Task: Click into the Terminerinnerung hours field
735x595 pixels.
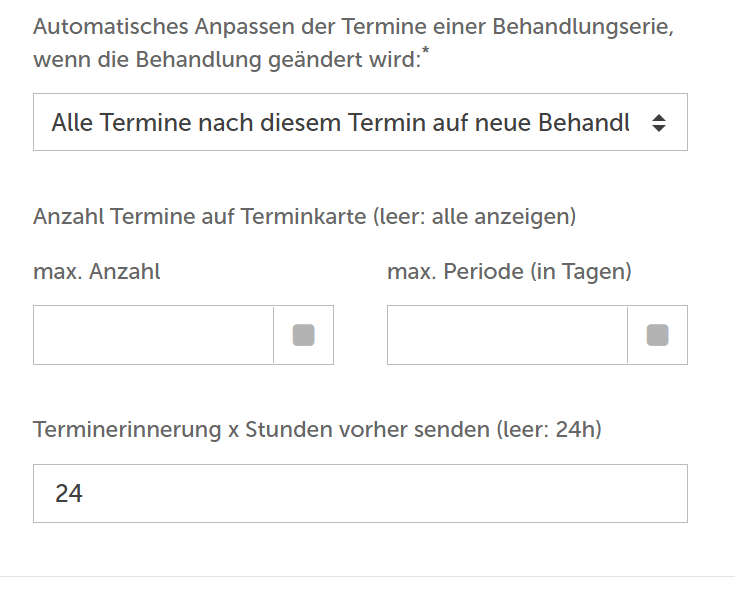Action: [x=360, y=493]
